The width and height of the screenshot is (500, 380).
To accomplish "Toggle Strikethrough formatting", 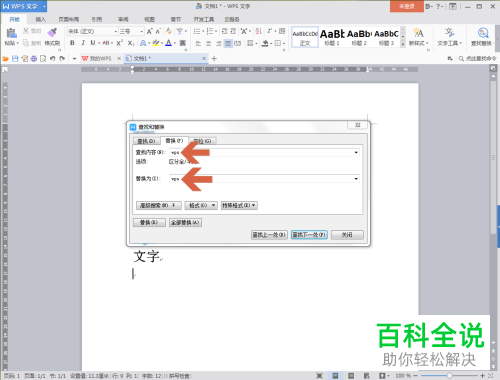I will tap(106, 43).
